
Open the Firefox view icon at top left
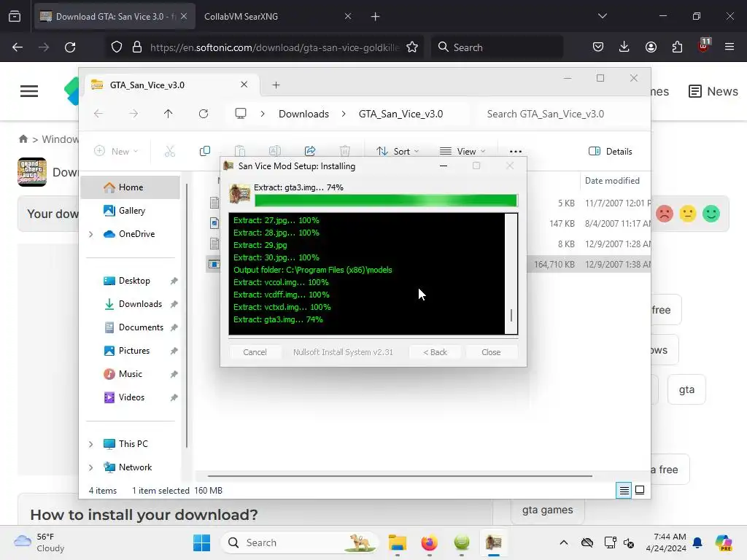pos(15,16)
